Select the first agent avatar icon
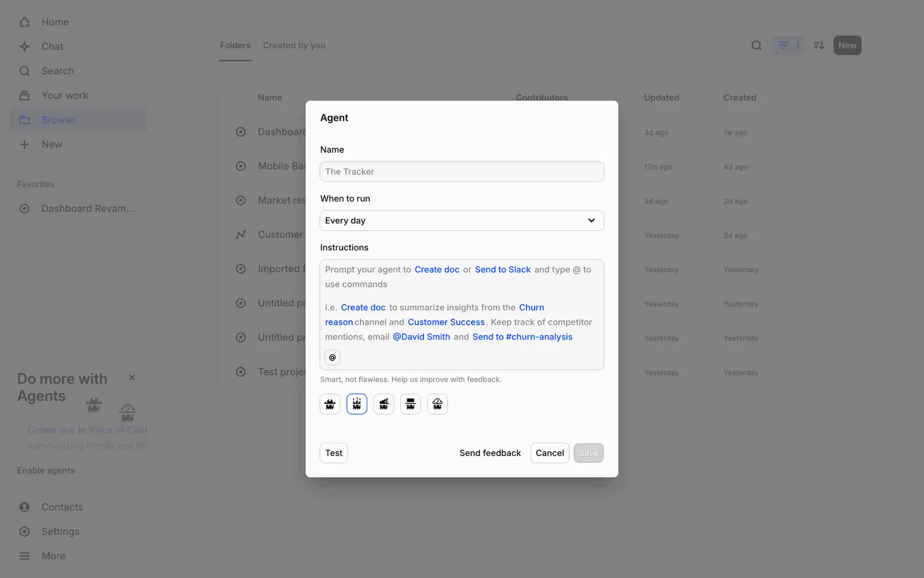This screenshot has height=578, width=924. (x=330, y=404)
